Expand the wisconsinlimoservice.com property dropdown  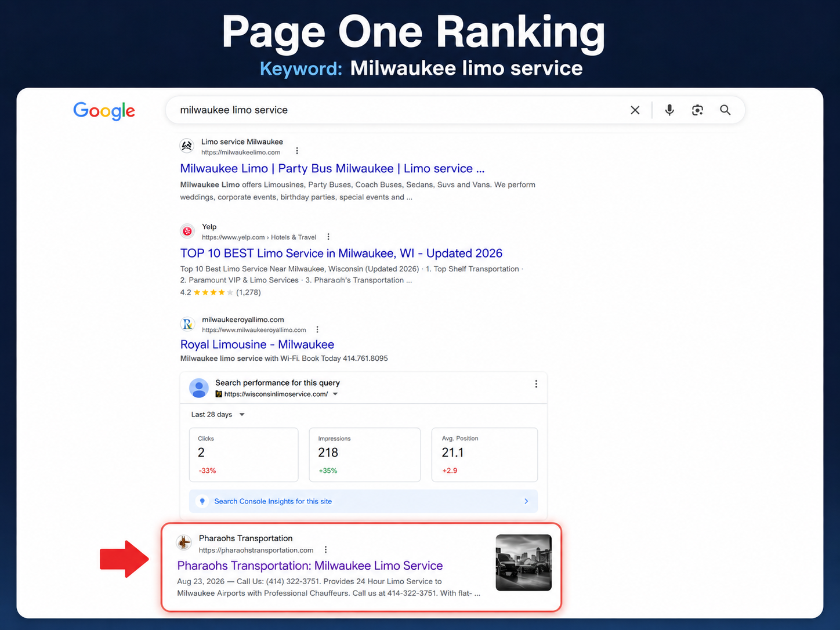(x=335, y=394)
